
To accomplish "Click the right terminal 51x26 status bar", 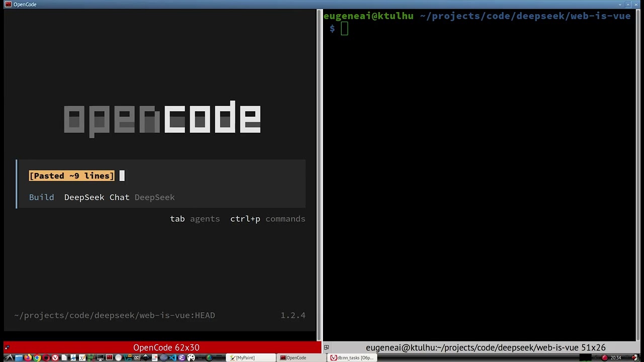I will pyautogui.click(x=480, y=347).
